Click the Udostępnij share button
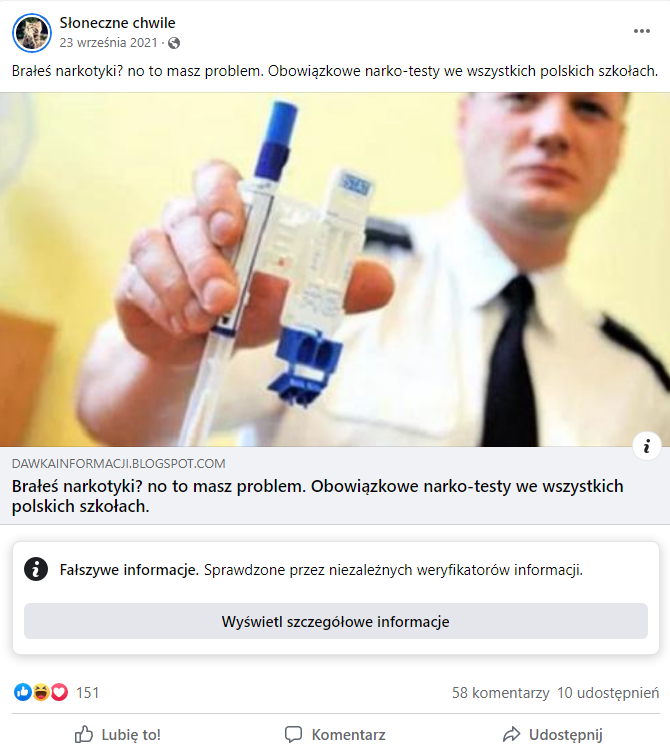670x748 pixels. tap(553, 735)
